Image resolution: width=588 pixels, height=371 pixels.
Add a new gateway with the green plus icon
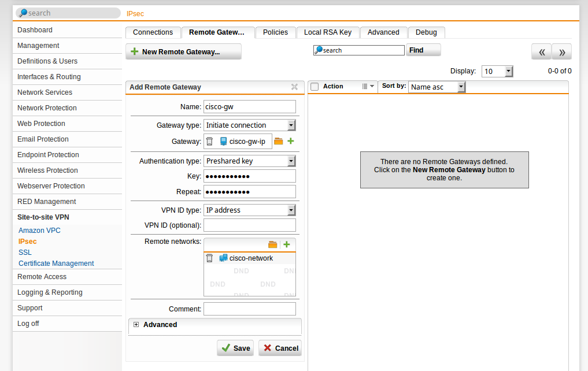289,140
